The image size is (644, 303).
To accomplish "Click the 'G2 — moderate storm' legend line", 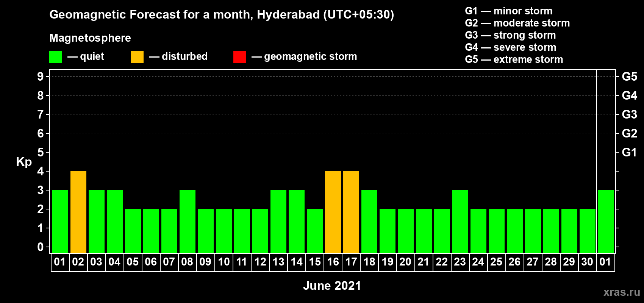I will coord(517,23).
